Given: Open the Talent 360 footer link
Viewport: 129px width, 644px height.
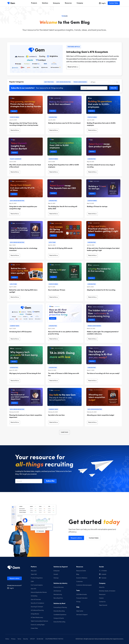Looking at the screenshot, I should (x=34, y=574).
